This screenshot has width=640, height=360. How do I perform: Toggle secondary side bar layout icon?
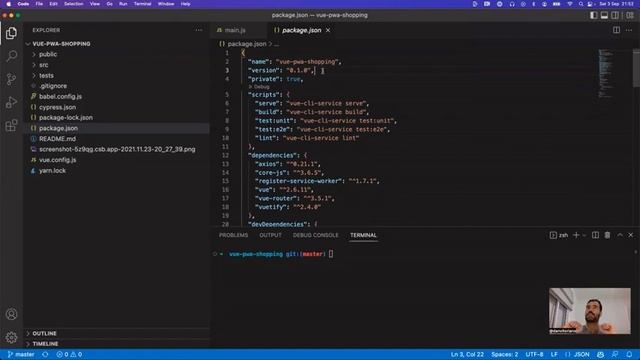coord(615,15)
